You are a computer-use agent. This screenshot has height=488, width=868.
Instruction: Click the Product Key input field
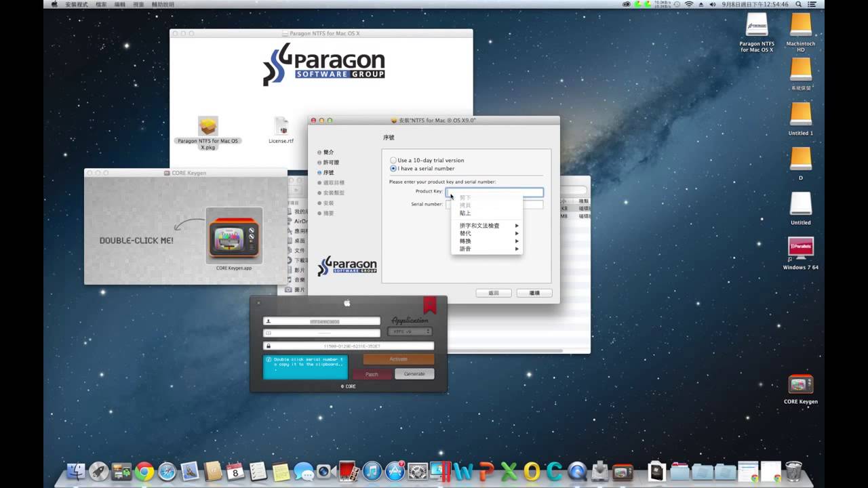(x=494, y=192)
